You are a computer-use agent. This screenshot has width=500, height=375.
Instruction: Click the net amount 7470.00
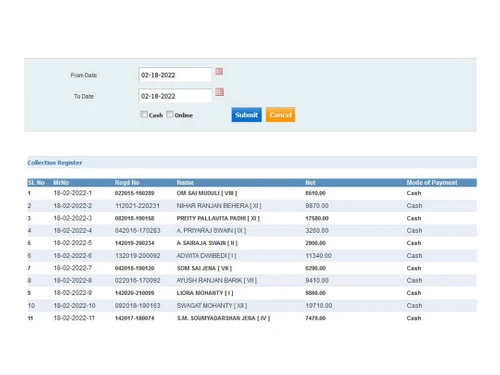[315, 318]
